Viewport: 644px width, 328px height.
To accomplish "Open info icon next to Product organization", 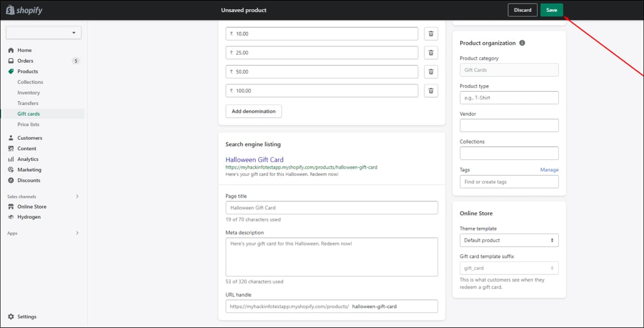I will (x=522, y=43).
